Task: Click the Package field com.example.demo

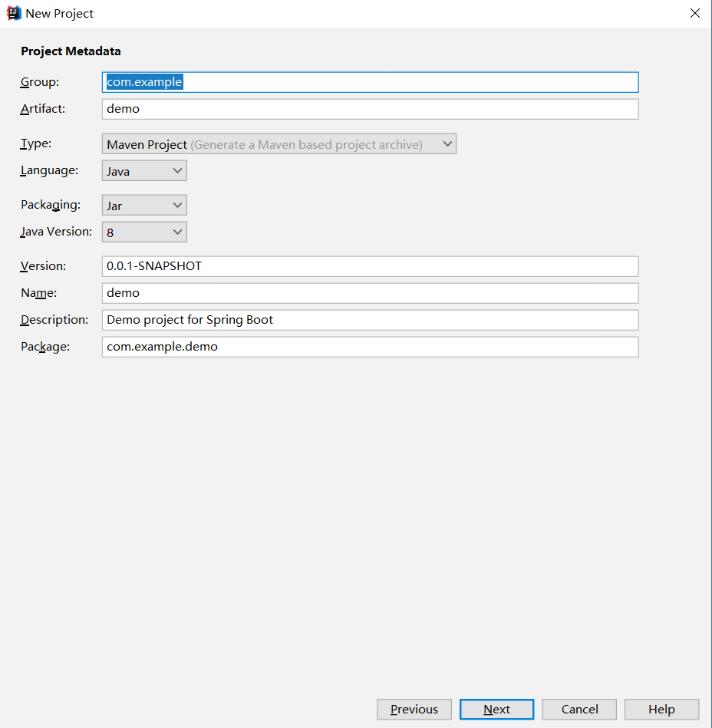Action: (x=370, y=348)
